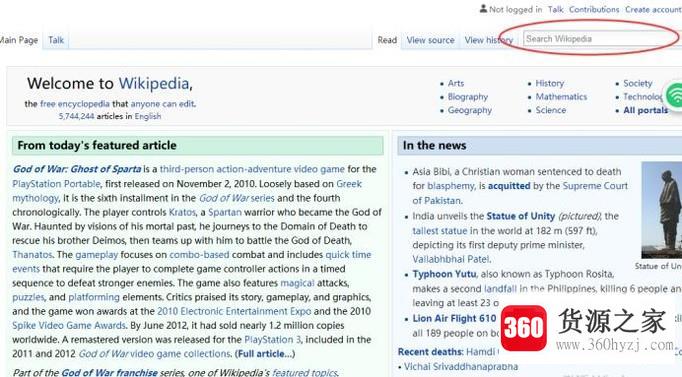Screen dimensions: 682x377
Task: Open the History portal
Action: (x=549, y=83)
